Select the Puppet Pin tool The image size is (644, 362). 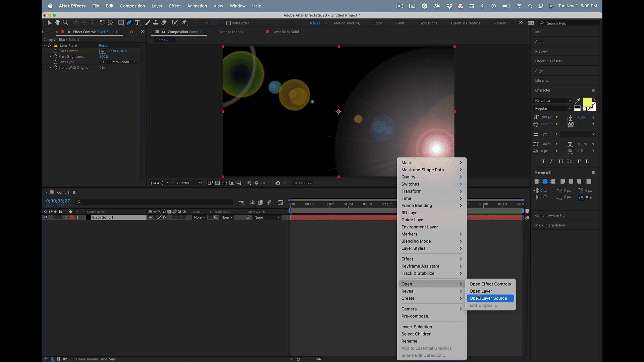coord(184,22)
